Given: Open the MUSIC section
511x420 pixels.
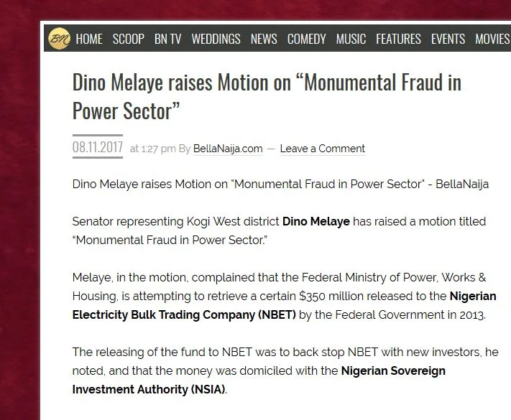Looking at the screenshot, I should tap(351, 39).
